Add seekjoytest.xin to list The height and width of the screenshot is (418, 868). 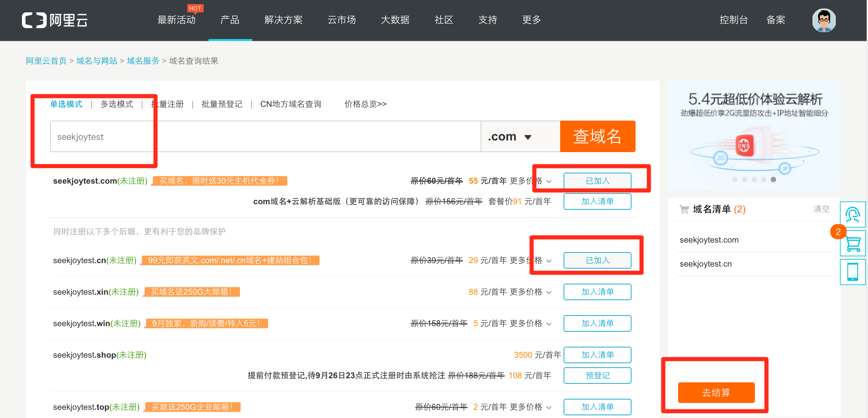(598, 292)
